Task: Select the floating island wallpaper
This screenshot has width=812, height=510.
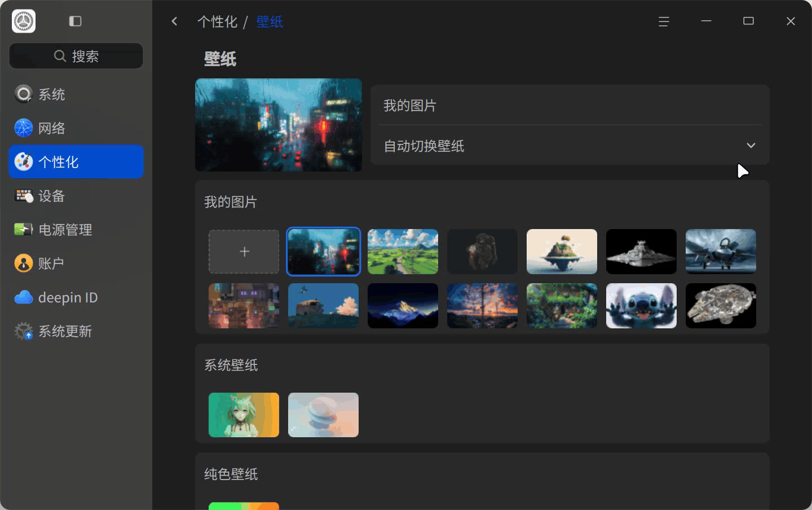Action: (562, 252)
